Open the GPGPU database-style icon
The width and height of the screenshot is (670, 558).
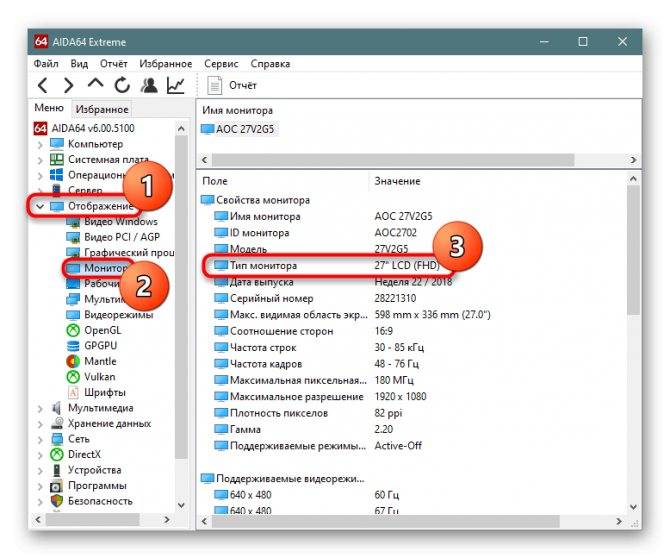[73, 346]
